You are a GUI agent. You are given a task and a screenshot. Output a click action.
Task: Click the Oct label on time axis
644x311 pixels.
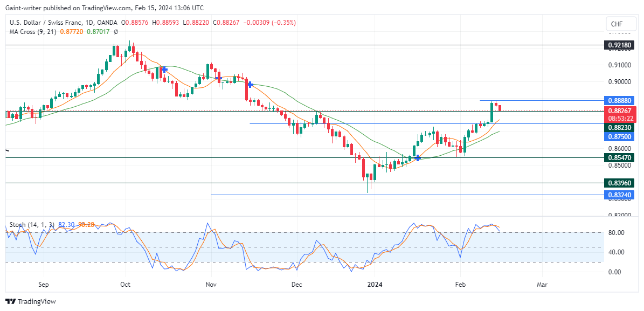[x=126, y=284]
